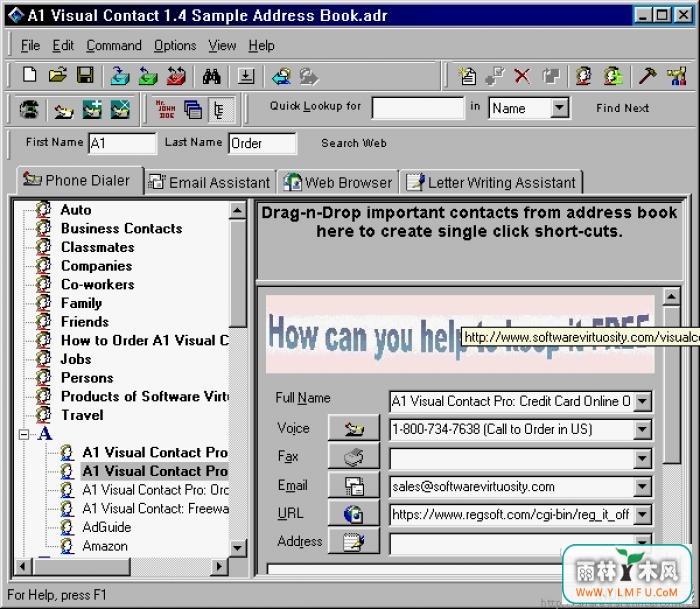This screenshot has width=700, height=609.
Task: Click the First Name input field
Action: tap(122, 143)
